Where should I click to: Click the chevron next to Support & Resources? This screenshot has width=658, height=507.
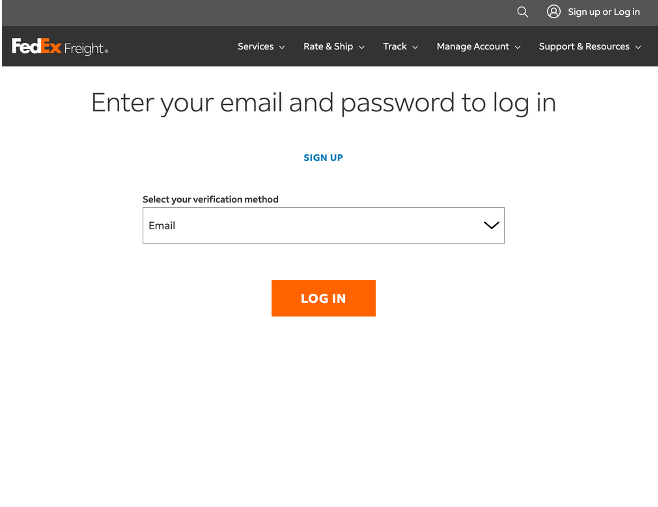tap(638, 47)
